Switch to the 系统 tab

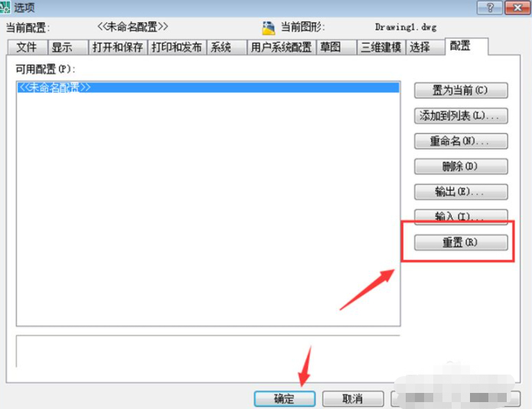(x=220, y=47)
